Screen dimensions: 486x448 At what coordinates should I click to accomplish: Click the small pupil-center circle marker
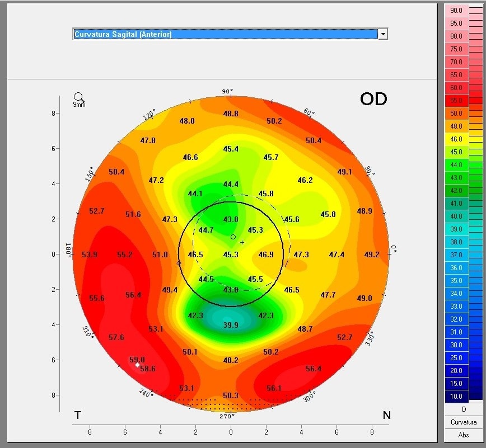pyautogui.click(x=233, y=237)
